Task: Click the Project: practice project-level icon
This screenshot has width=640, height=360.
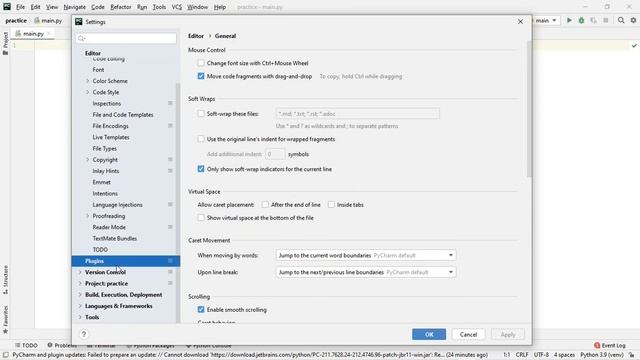Action: pos(170,283)
